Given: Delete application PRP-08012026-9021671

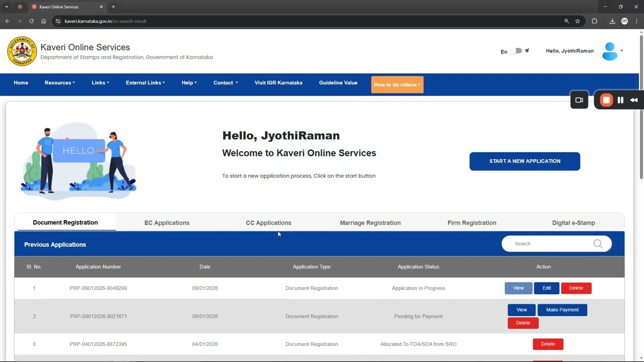Looking at the screenshot, I should pyautogui.click(x=523, y=323).
